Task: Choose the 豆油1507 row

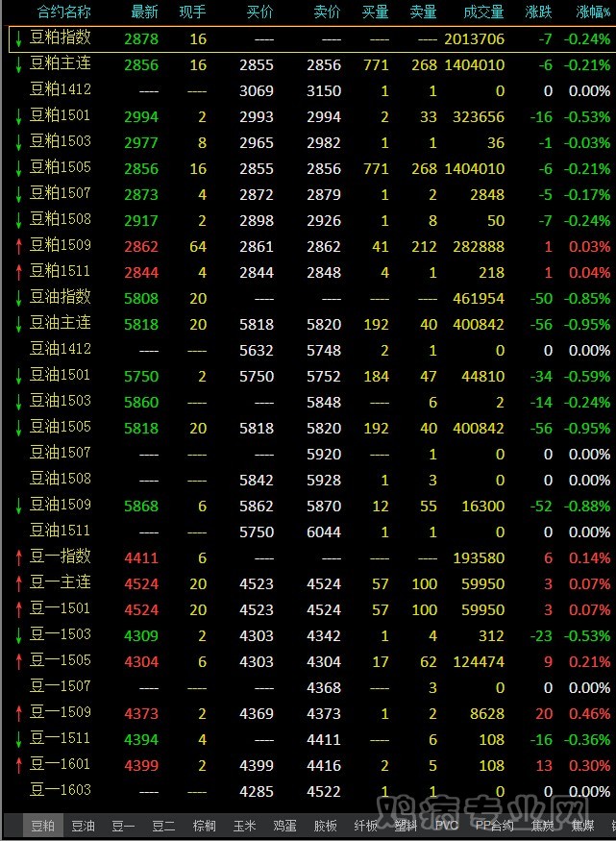Action: point(312,454)
